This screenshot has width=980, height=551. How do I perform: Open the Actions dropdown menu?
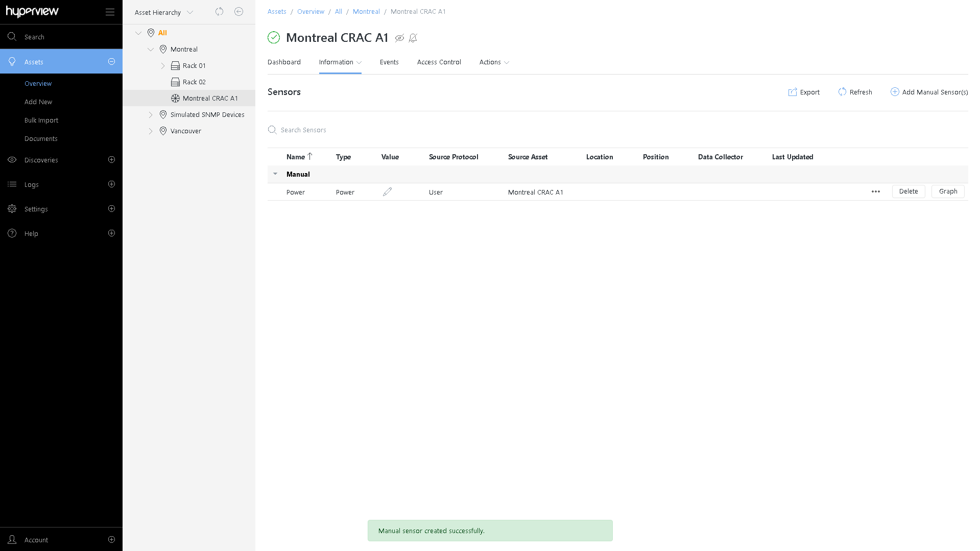[493, 62]
